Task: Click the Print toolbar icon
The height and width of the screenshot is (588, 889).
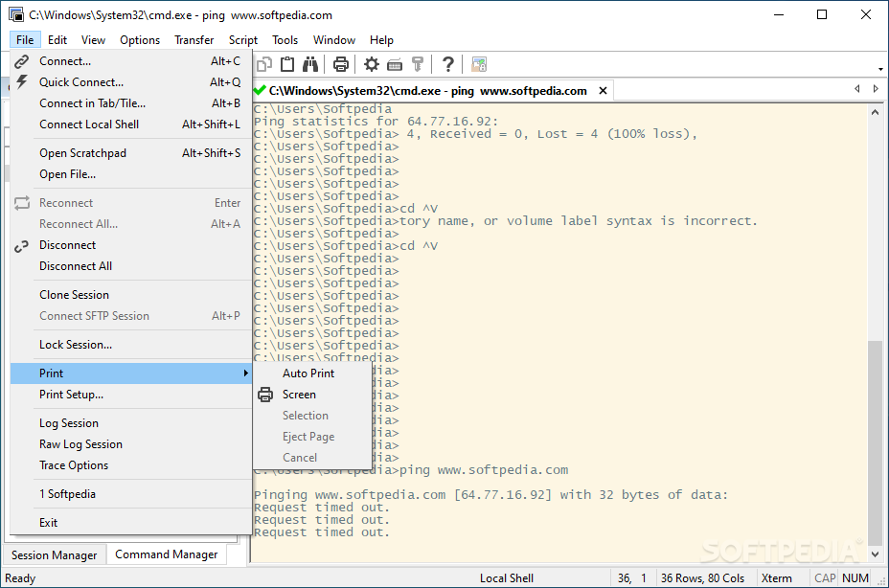Action: point(341,64)
